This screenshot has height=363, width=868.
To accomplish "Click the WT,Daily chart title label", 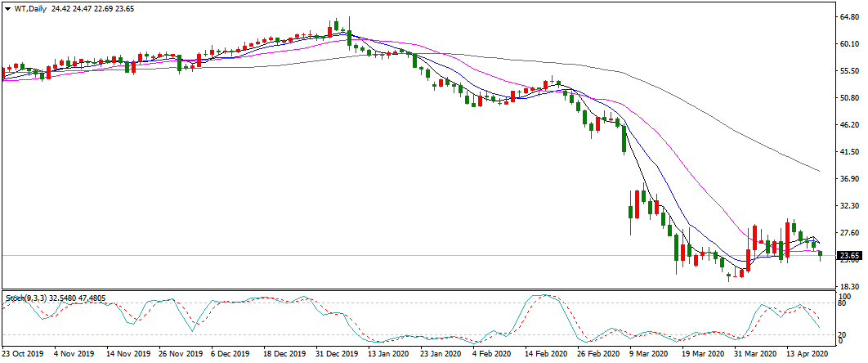I will pos(29,7).
